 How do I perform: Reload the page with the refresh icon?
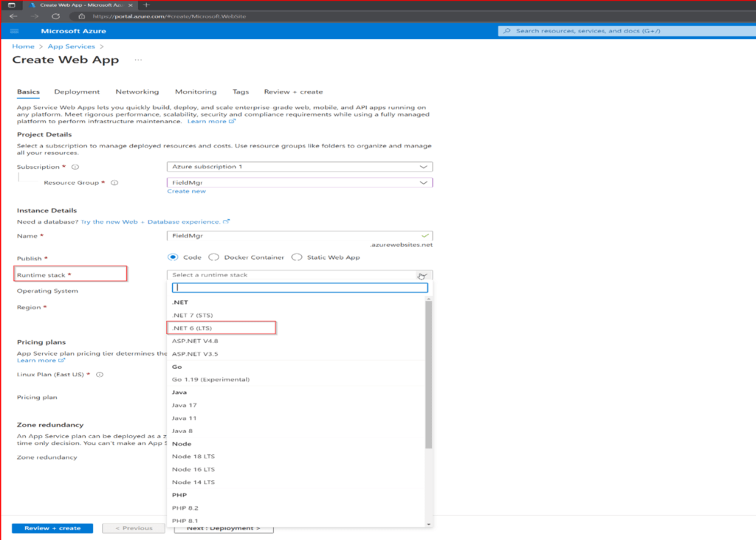56,16
